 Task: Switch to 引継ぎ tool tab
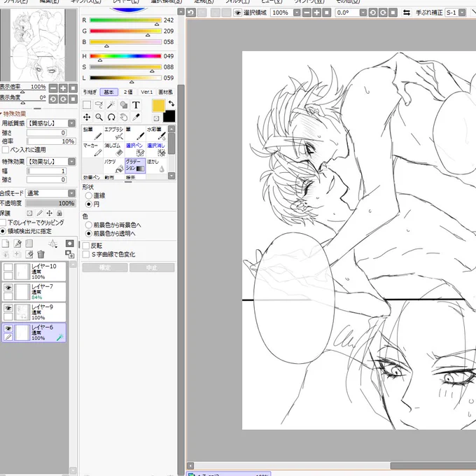pos(90,92)
